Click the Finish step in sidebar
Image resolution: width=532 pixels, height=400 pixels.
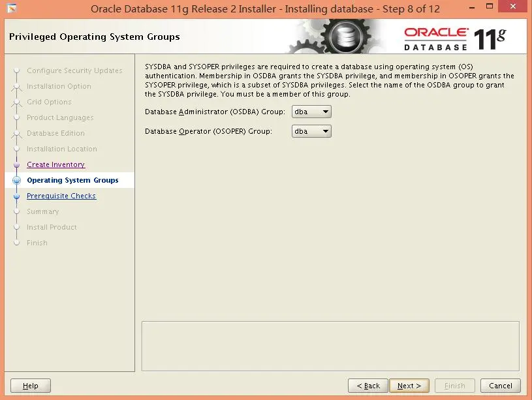pos(37,243)
